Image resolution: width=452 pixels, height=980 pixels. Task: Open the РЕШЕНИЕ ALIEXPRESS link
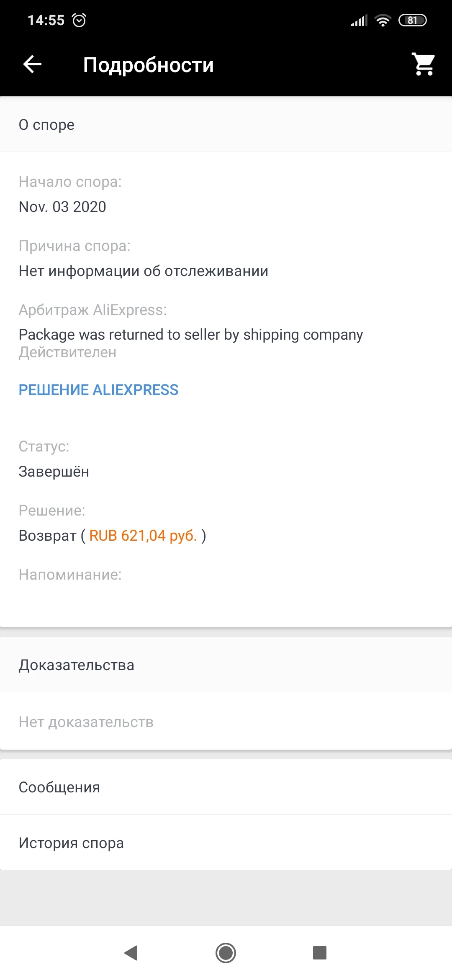pyautogui.click(x=98, y=390)
